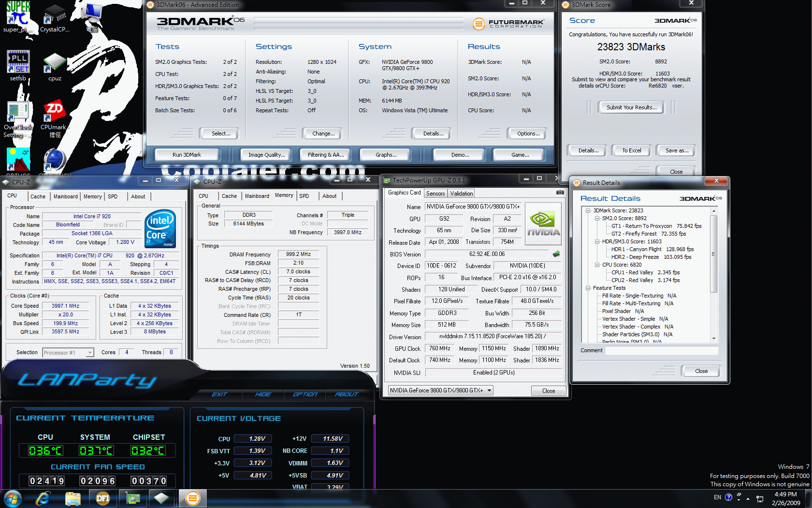Viewport: 812px width, 508px height.
Task: Open Internet Explorer from the taskbar
Action: tap(43, 498)
